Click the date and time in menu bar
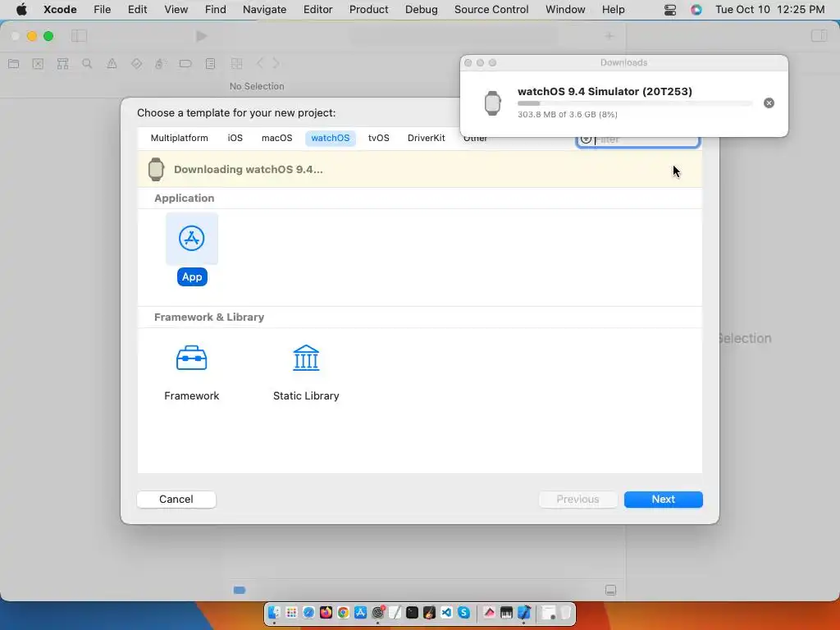The width and height of the screenshot is (840, 630). tap(769, 10)
